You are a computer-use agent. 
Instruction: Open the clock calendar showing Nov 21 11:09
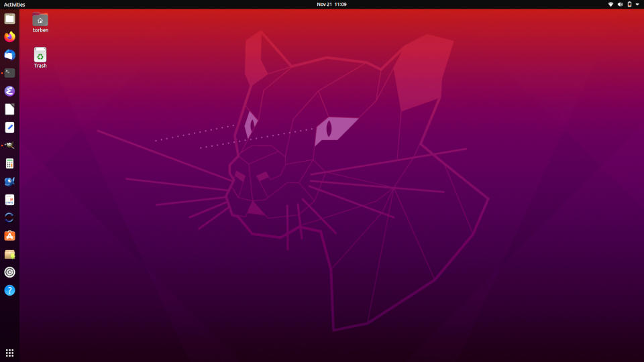tap(331, 4)
